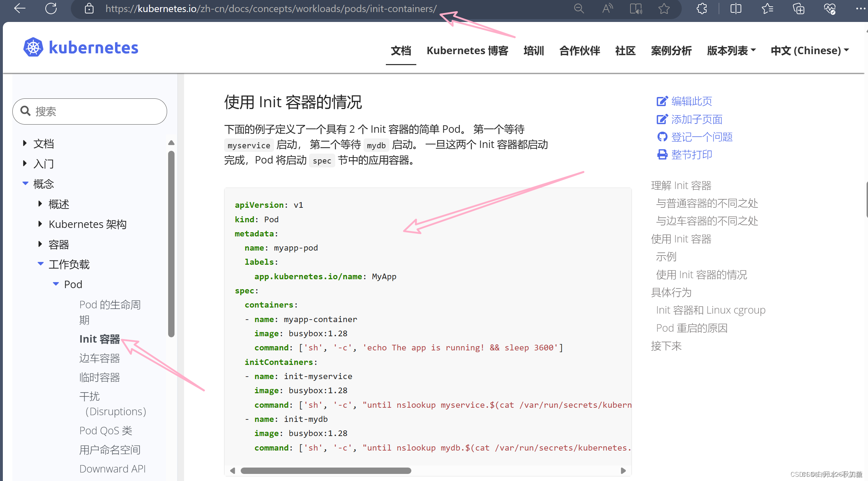Viewport: 868px width, 481px height.
Task: Open browser essentials heart icon
Action: [x=830, y=8]
